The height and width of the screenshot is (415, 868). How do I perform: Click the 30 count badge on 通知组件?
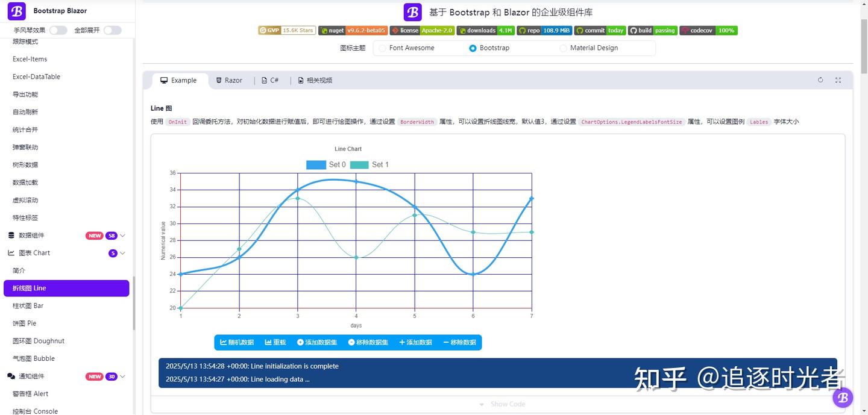pos(112,376)
